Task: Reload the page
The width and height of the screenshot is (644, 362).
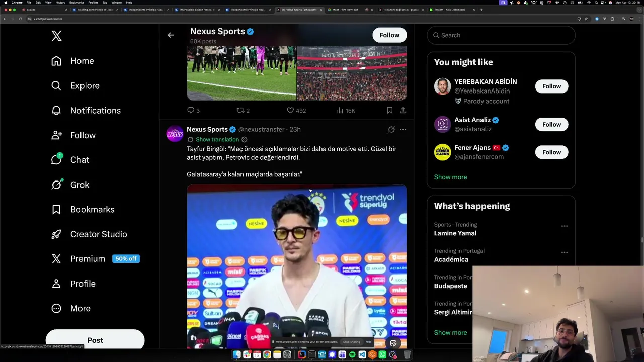Action: tap(20, 19)
